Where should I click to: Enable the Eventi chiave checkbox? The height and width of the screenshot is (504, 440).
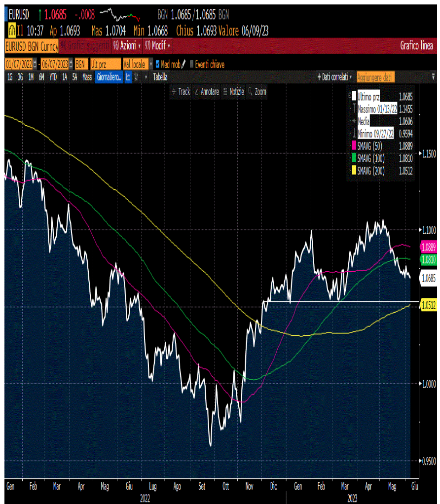[x=192, y=64]
